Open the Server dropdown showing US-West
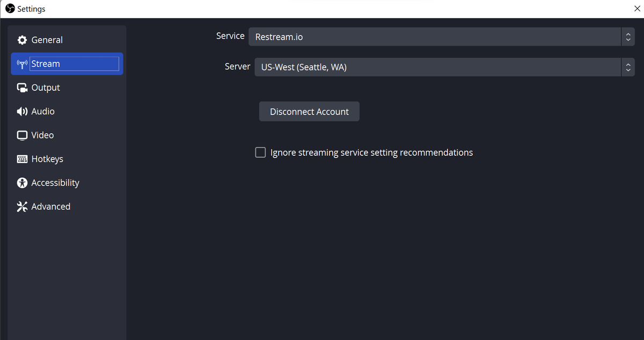644x340 pixels. click(x=444, y=67)
